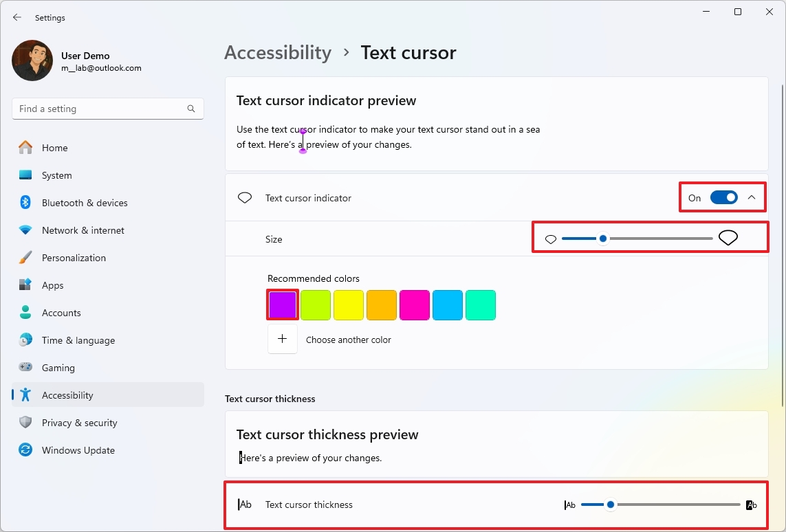Image resolution: width=786 pixels, height=532 pixels.
Task: Open Windows Update from the sidebar
Action: [78, 450]
